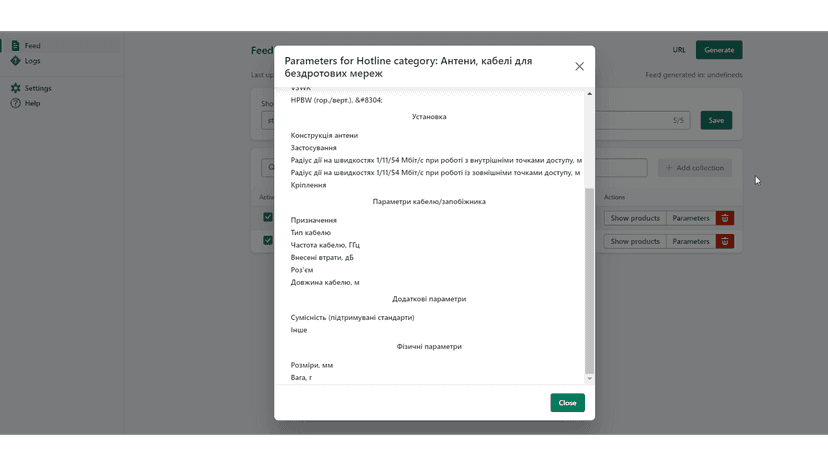
Task: Select the 'Тип кабелю' parameter
Action: 310,232
